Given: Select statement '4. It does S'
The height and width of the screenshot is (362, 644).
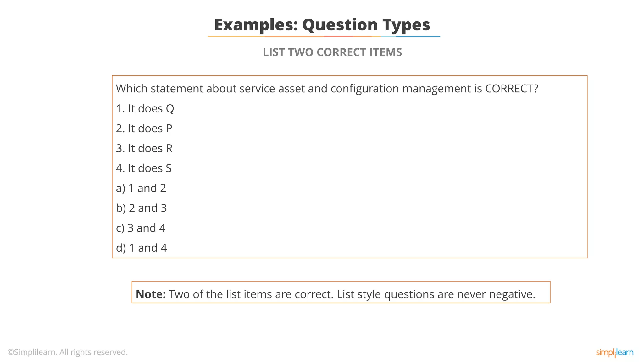Looking at the screenshot, I should 144,168.
